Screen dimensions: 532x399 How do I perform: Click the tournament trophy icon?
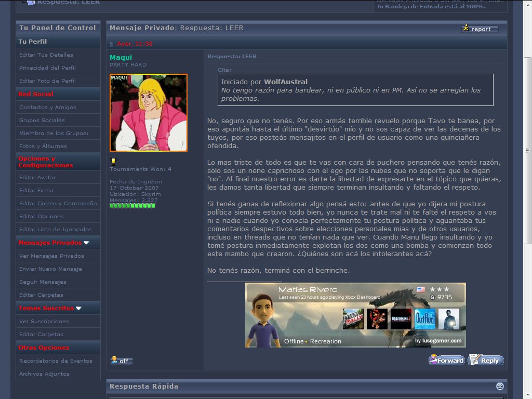pos(113,162)
